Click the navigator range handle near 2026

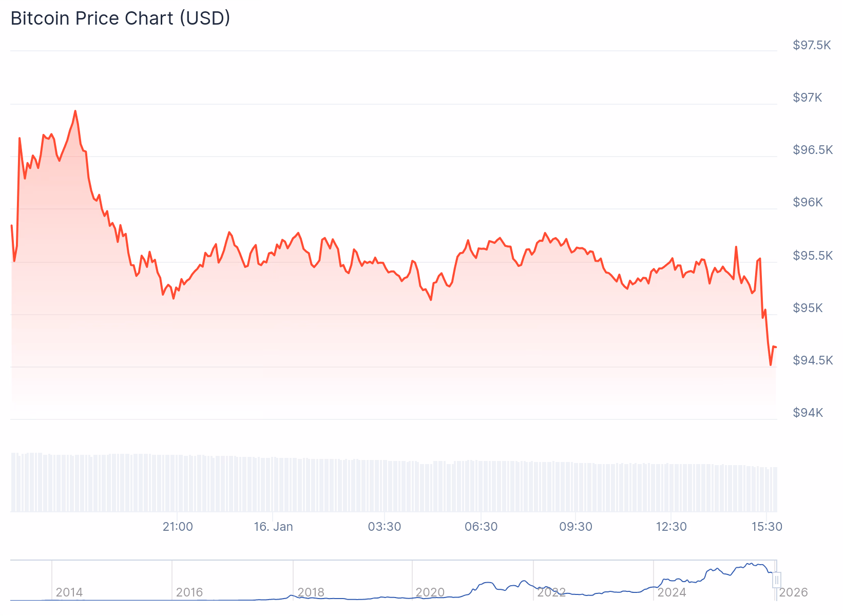pyautogui.click(x=777, y=580)
